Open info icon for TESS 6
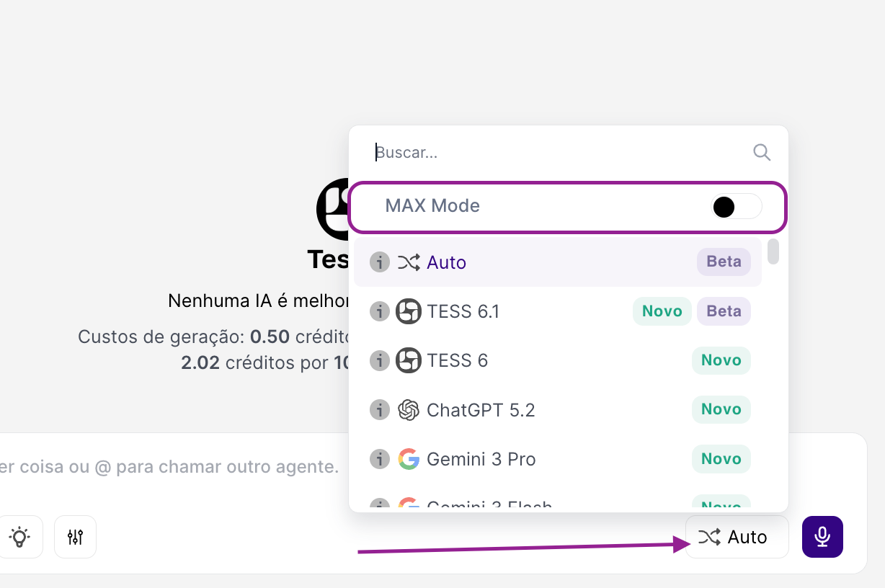This screenshot has height=588, width=885. (x=379, y=360)
